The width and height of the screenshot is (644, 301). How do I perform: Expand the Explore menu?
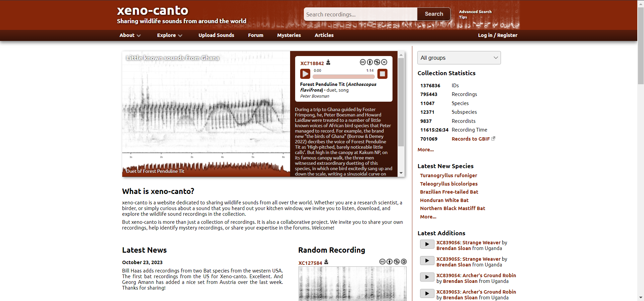170,35
